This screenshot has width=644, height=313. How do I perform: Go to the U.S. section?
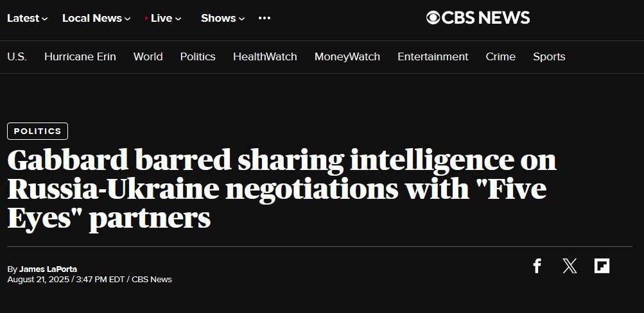tap(17, 56)
